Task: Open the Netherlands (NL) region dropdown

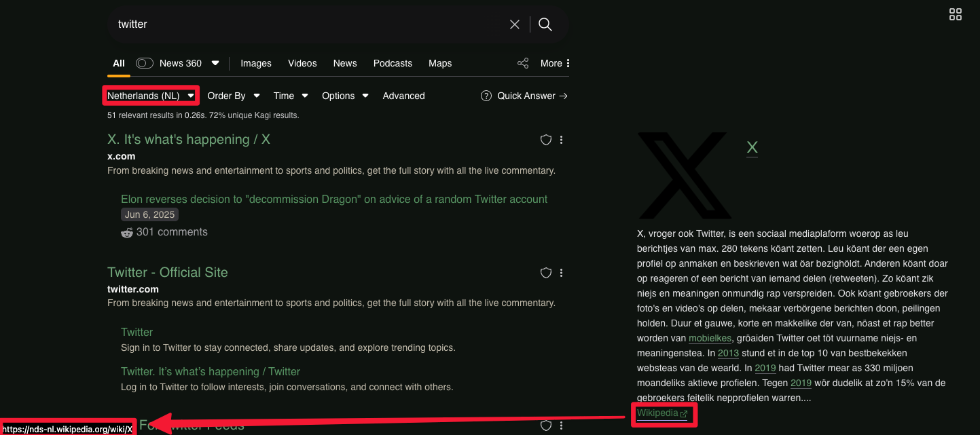Action: [x=151, y=96]
